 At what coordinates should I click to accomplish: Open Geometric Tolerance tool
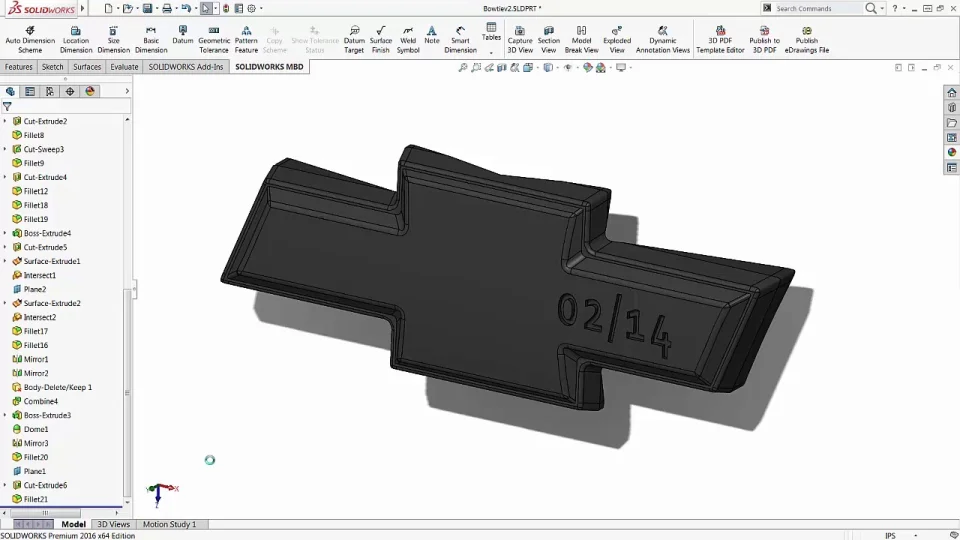214,40
